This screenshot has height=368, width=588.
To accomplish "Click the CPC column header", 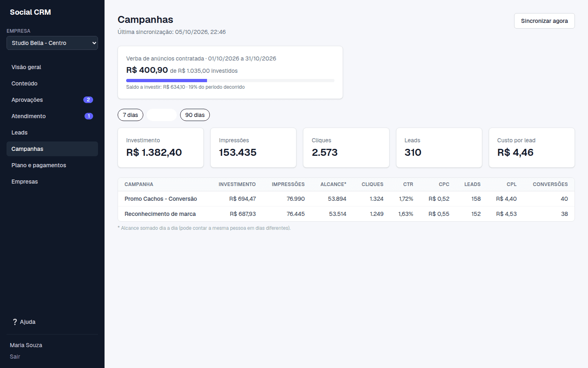I will tap(444, 184).
